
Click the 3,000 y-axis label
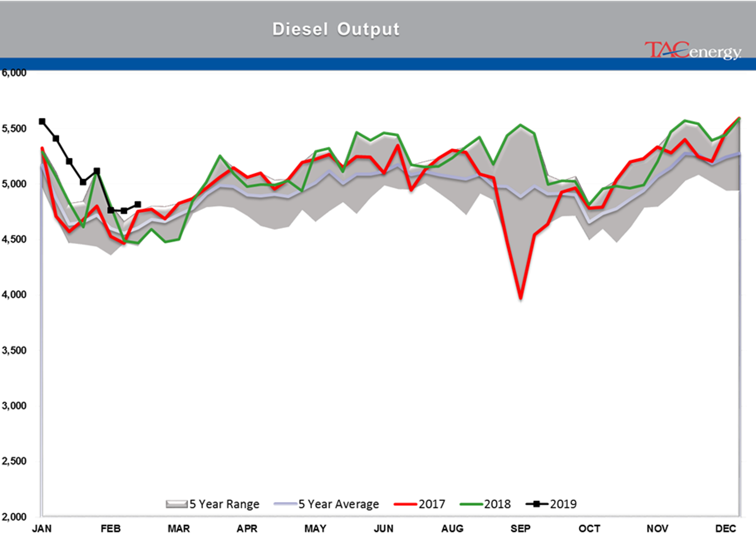[x=14, y=406]
